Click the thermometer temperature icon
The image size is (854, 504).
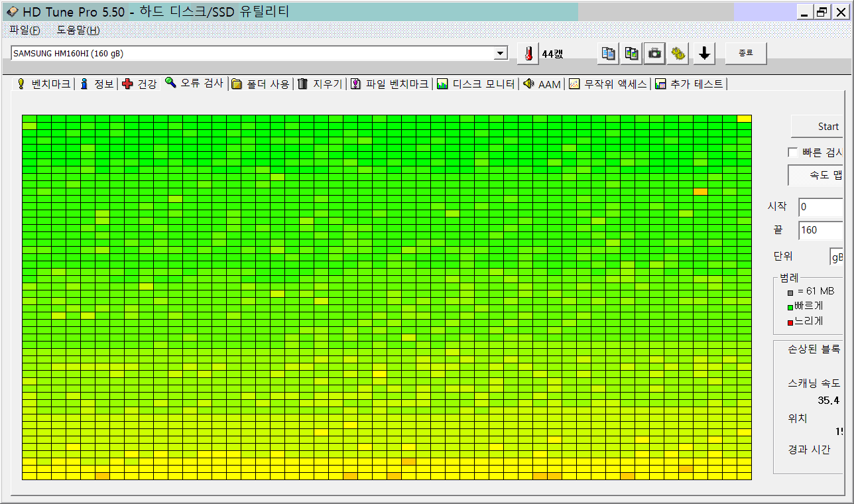tap(528, 54)
